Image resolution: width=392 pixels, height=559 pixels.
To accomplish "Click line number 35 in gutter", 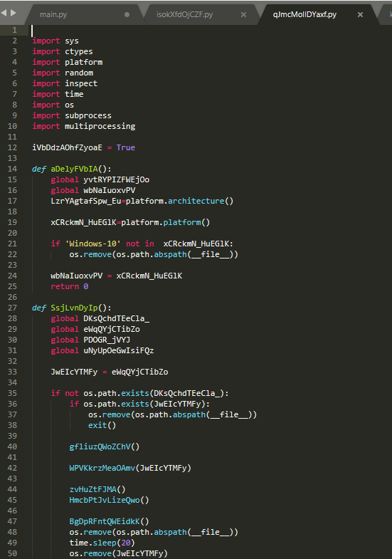I will (x=12, y=393).
